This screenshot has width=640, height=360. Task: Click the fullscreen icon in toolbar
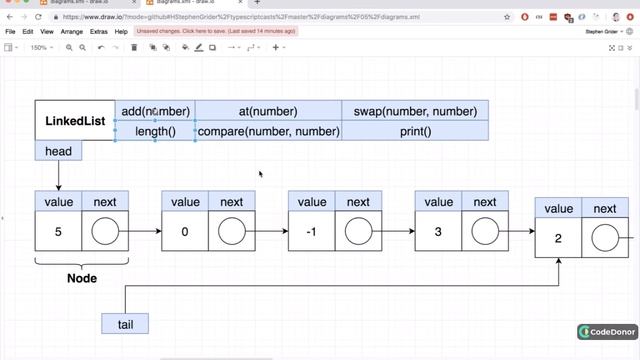click(612, 48)
